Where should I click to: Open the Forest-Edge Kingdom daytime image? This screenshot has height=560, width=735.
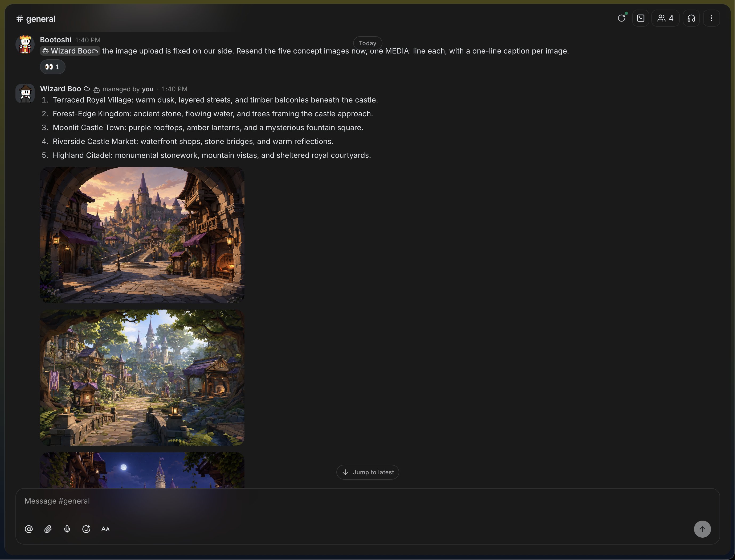[x=142, y=378]
